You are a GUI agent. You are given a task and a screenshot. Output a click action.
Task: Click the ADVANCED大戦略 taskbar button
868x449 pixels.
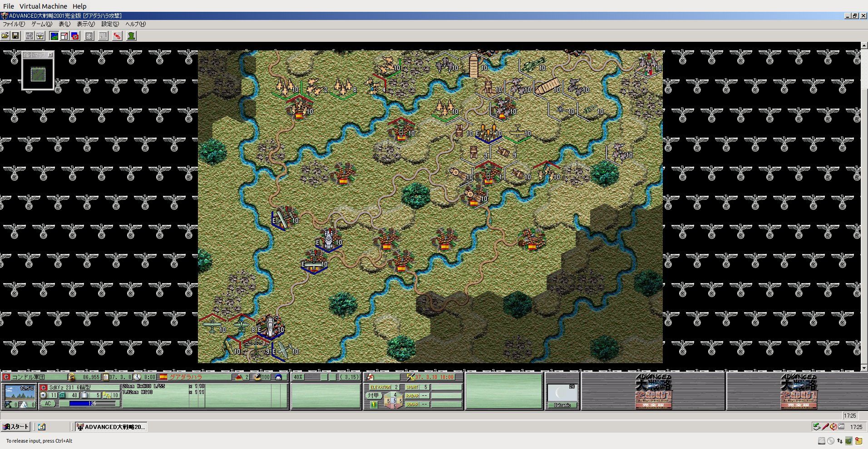111,427
